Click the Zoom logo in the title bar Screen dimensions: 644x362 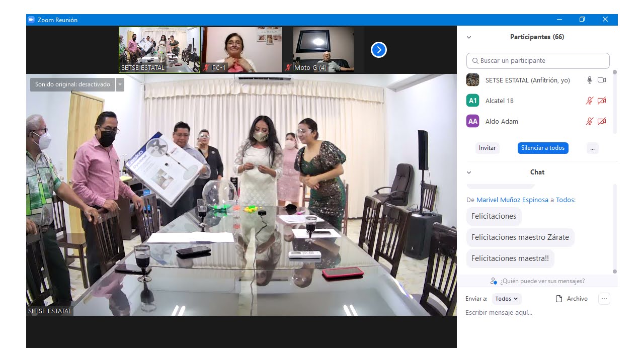(x=31, y=20)
